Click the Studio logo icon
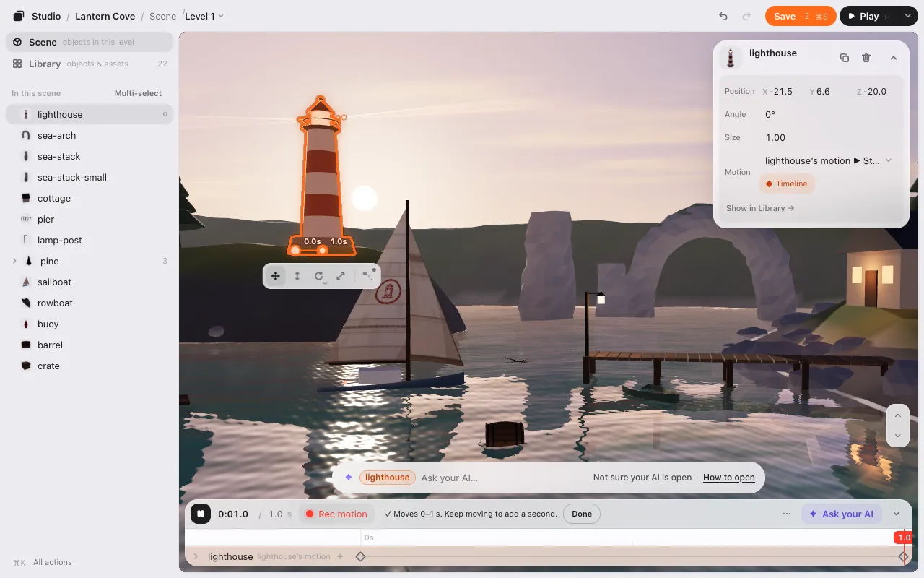This screenshot has height=578, width=924. tap(19, 16)
